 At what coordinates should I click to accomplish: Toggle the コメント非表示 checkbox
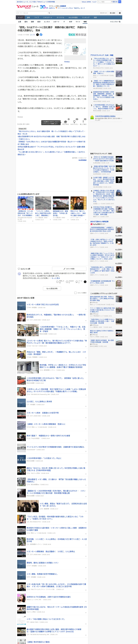(75, 293)
